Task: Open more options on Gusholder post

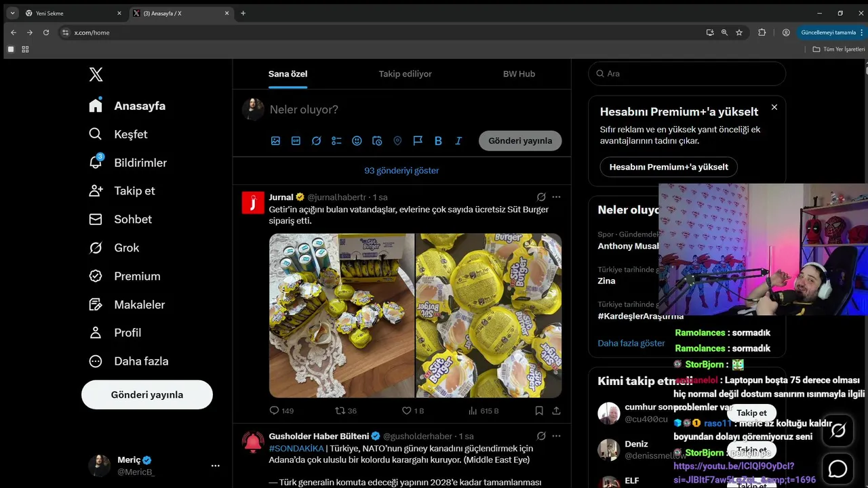Action: (x=556, y=436)
